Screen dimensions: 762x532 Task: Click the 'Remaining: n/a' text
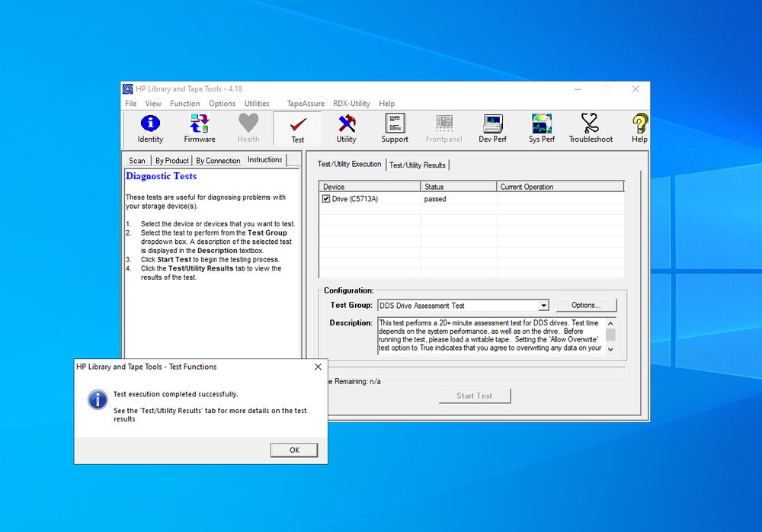(357, 382)
